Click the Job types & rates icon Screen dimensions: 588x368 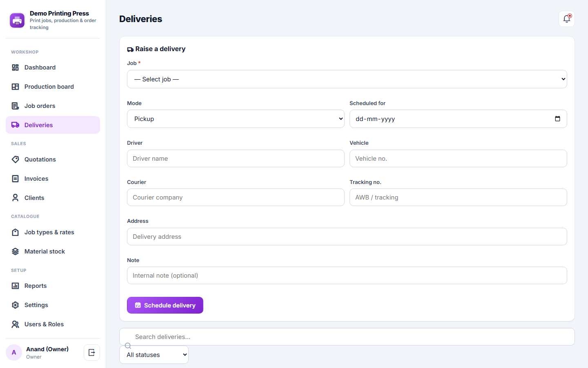[x=16, y=232]
